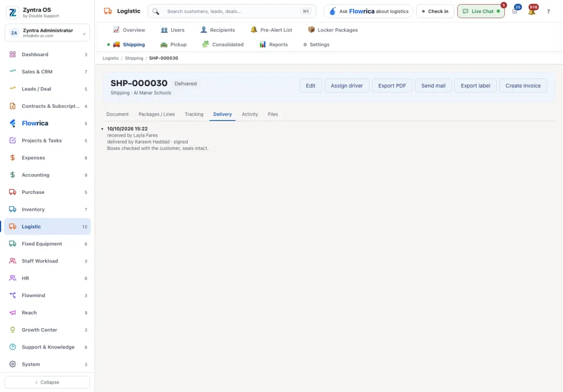Click Export label
Image resolution: width=563 pixels, height=392 pixels.
coord(476,86)
